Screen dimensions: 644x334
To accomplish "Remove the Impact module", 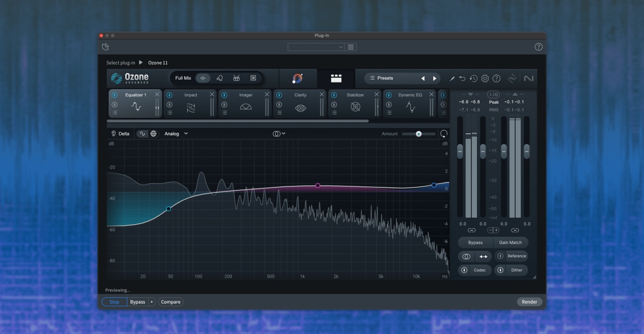I will pos(212,95).
